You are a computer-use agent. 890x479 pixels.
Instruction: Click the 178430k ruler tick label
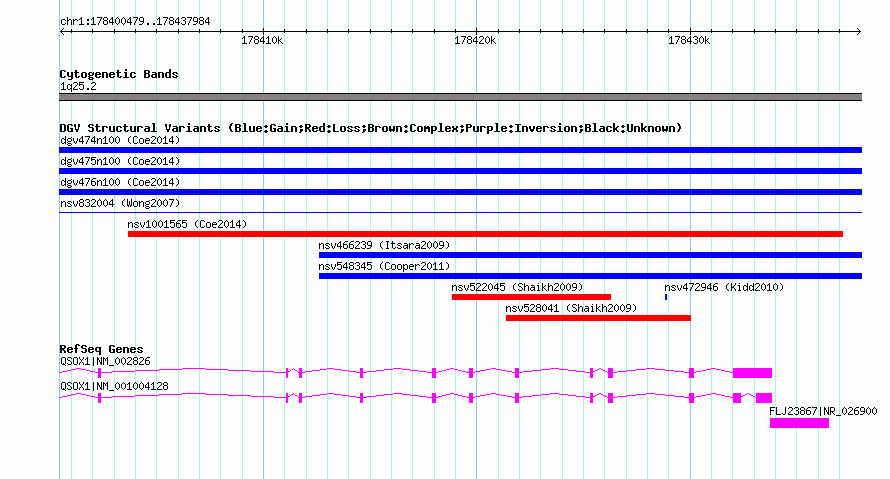coord(689,40)
